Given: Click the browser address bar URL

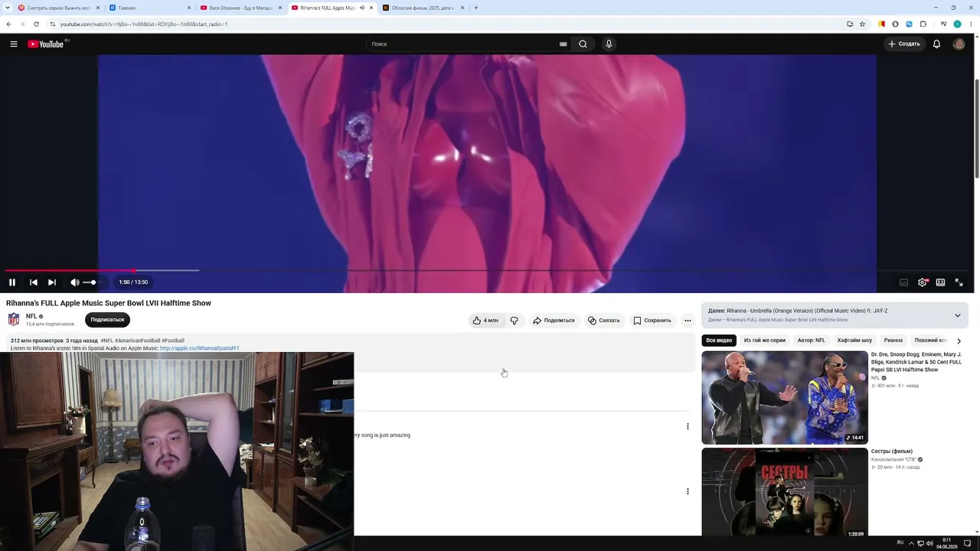Looking at the screenshot, I should (x=144, y=24).
